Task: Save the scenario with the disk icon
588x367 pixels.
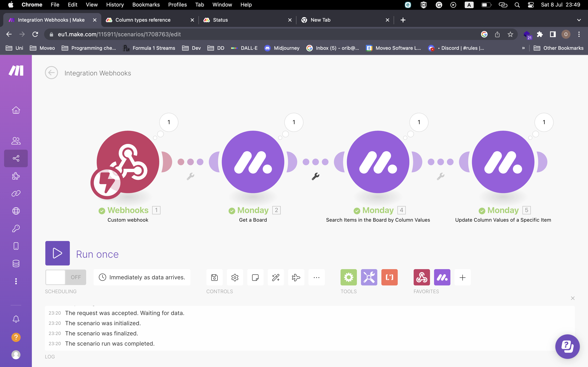Action: (214, 277)
